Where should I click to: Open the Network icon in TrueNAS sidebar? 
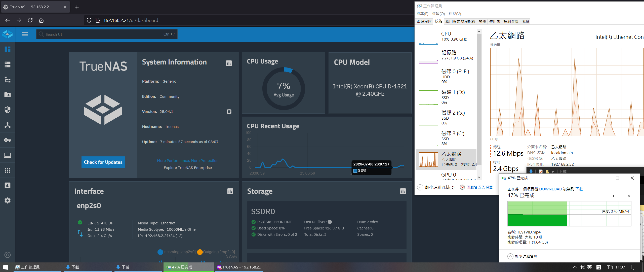pos(8,125)
